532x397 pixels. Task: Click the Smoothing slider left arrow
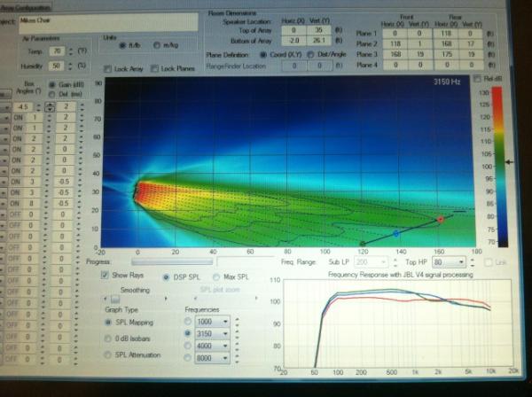click(x=106, y=299)
